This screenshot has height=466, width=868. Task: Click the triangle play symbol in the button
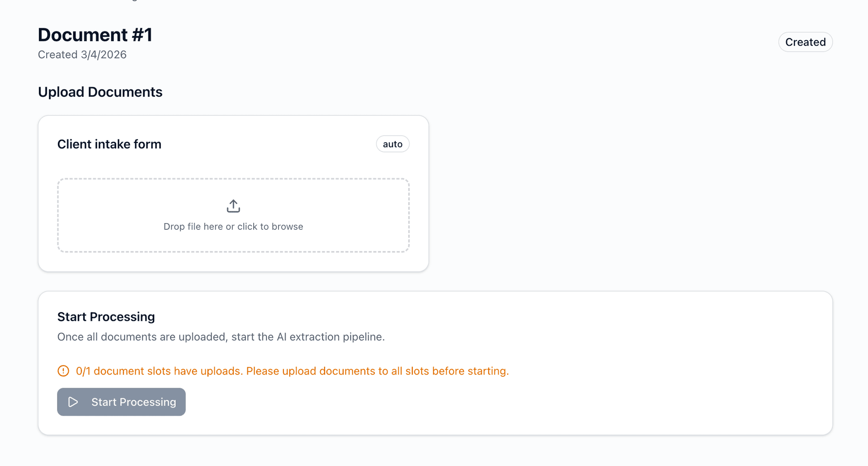click(73, 402)
